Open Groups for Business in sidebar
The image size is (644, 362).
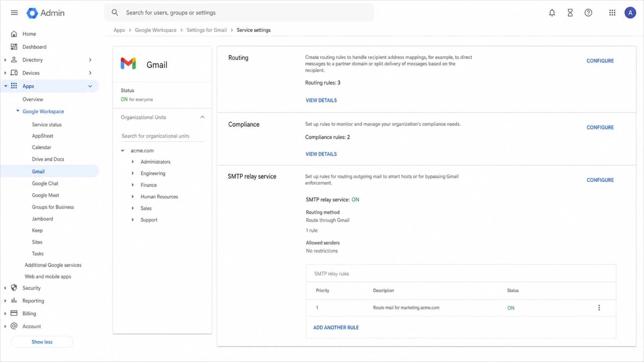tap(53, 207)
